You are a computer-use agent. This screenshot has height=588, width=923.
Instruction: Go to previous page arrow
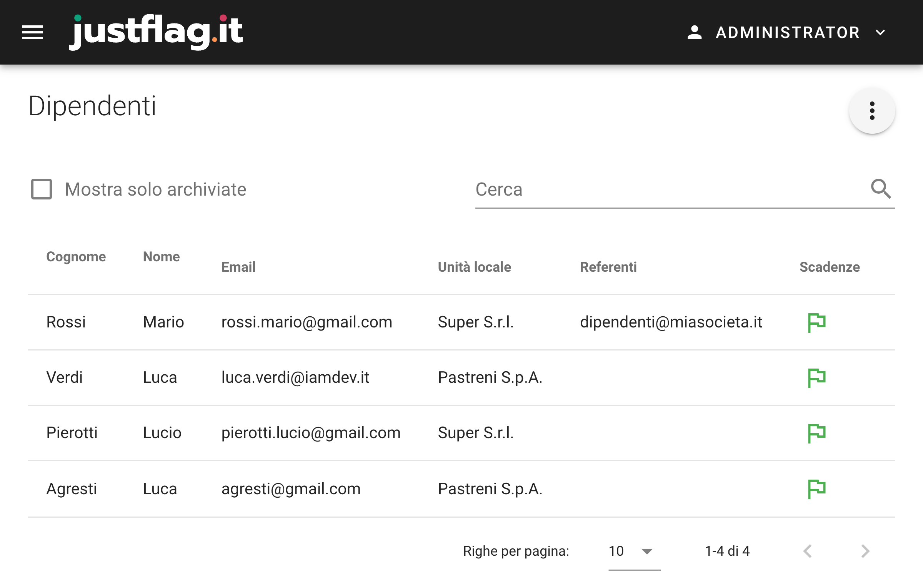808,551
